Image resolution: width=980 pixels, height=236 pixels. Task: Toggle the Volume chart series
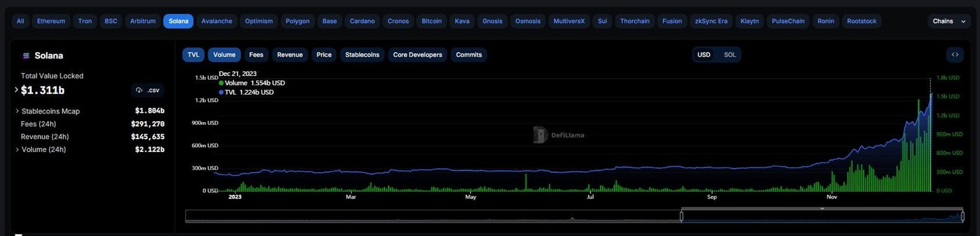[224, 55]
